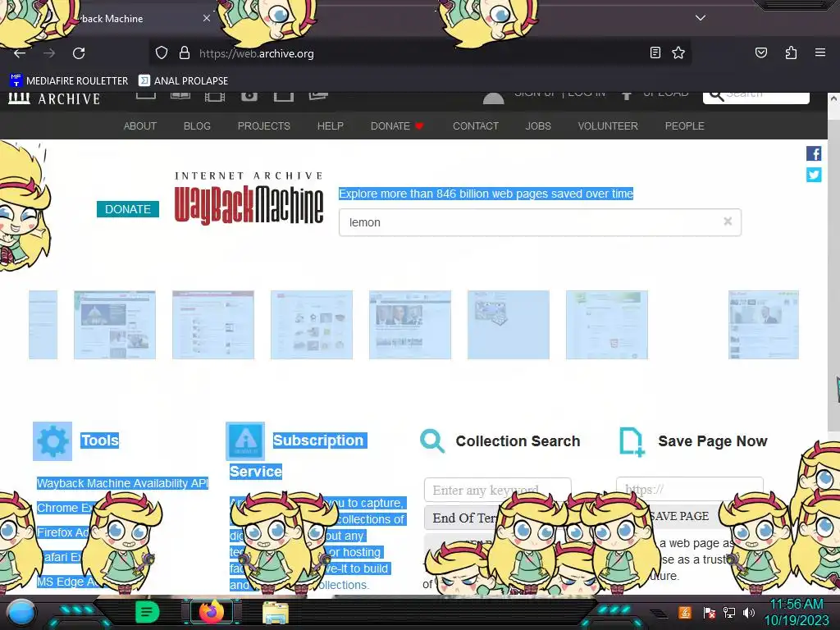Open the VOLUNTEER menu item
Image resolution: width=840 pixels, height=630 pixels.
[x=608, y=126]
